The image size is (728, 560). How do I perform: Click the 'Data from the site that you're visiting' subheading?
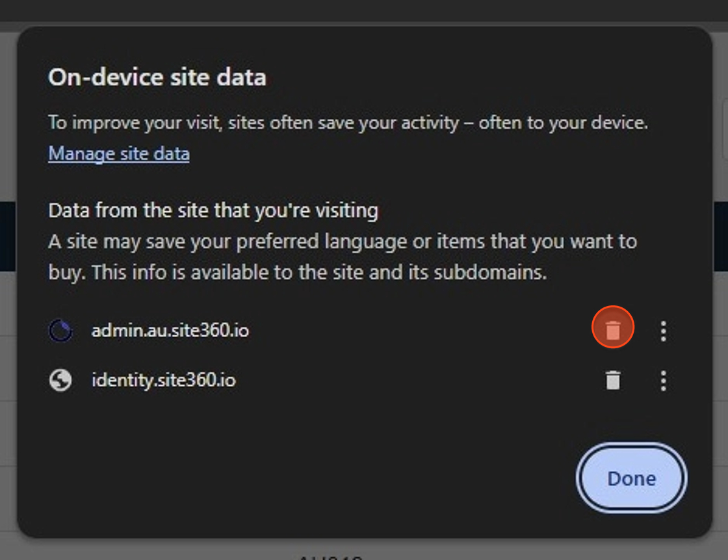[213, 210]
